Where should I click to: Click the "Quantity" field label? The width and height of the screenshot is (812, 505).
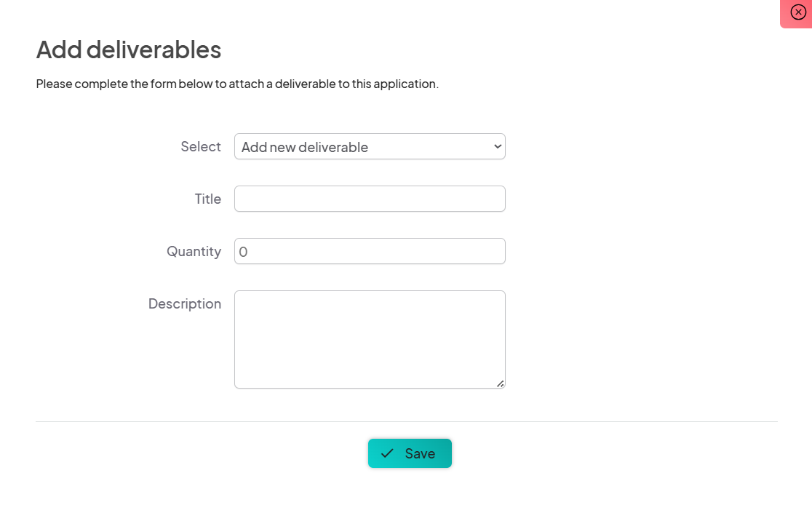(194, 251)
